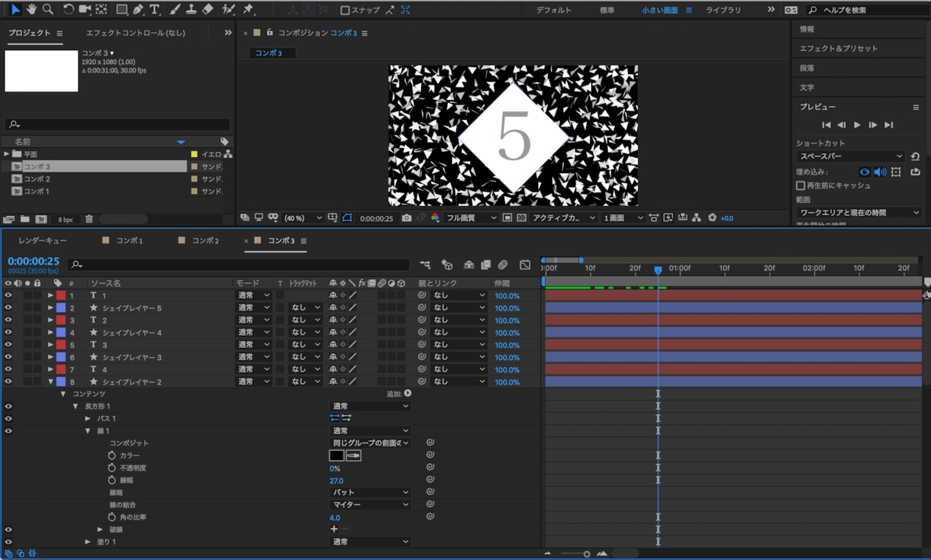Switch to エフェクトコントロール (なし) tab

point(136,33)
